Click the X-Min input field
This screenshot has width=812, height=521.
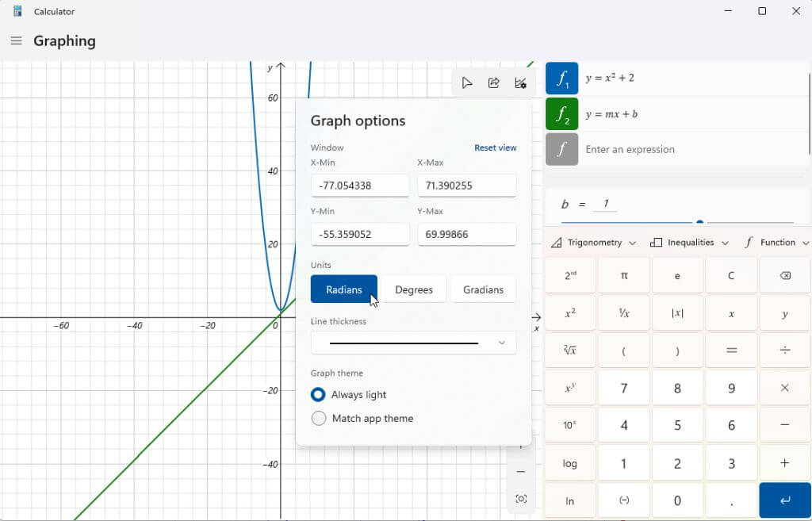tap(360, 186)
